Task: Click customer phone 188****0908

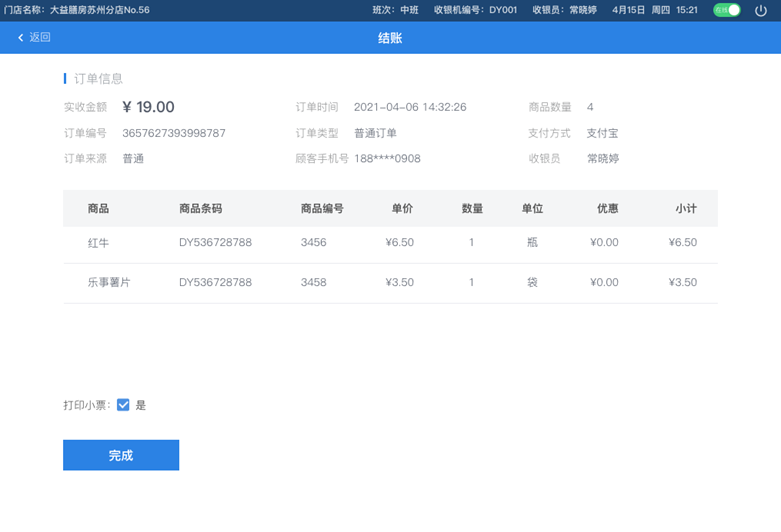Action: (x=387, y=158)
